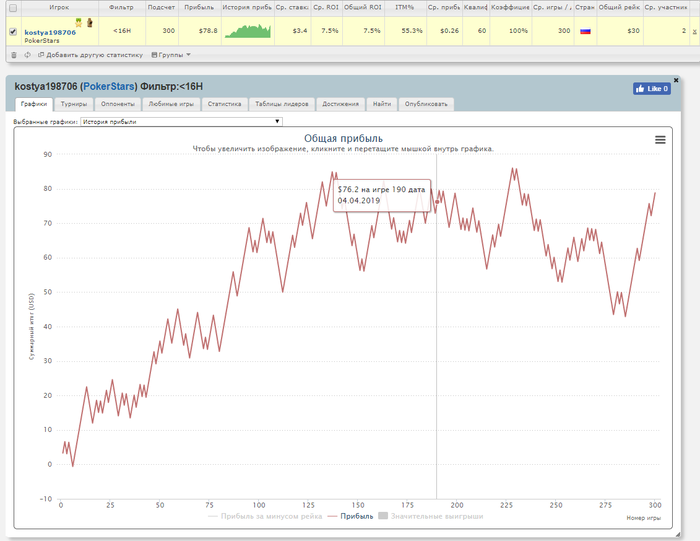The height and width of the screenshot is (541, 700).
Task: Click the $3.4 average stake cell
Action: pos(300,31)
